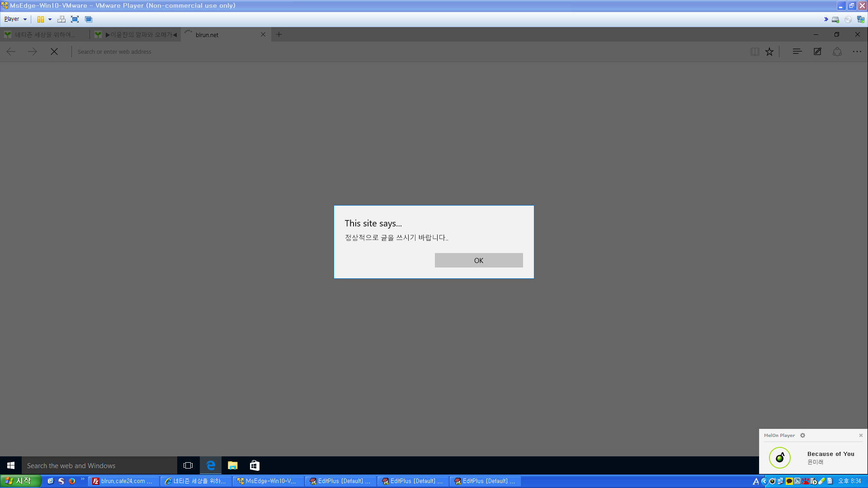Switch to the blrun.cafe24.com FileZilla window
Viewport: 868px width, 488px height.
[124, 481]
